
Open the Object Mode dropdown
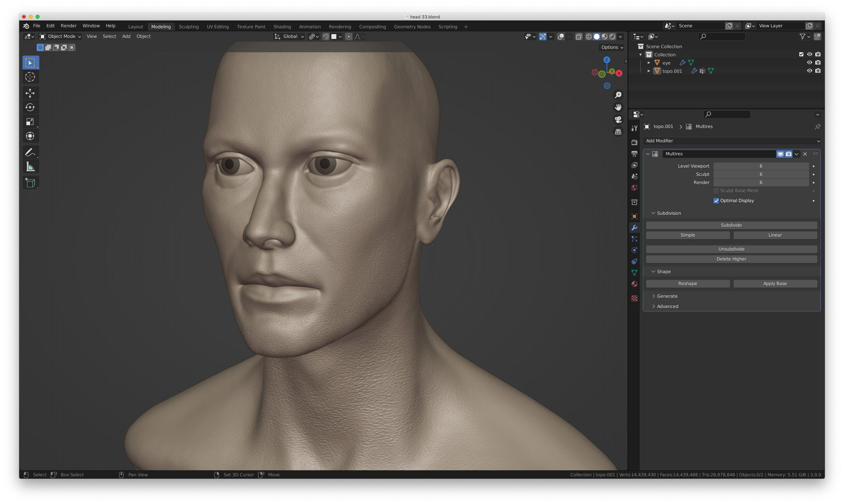(60, 37)
